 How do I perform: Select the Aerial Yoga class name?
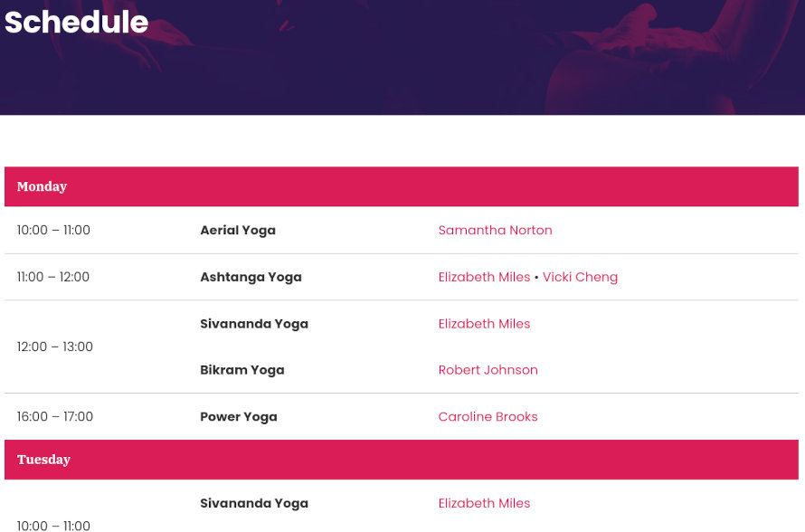click(238, 231)
